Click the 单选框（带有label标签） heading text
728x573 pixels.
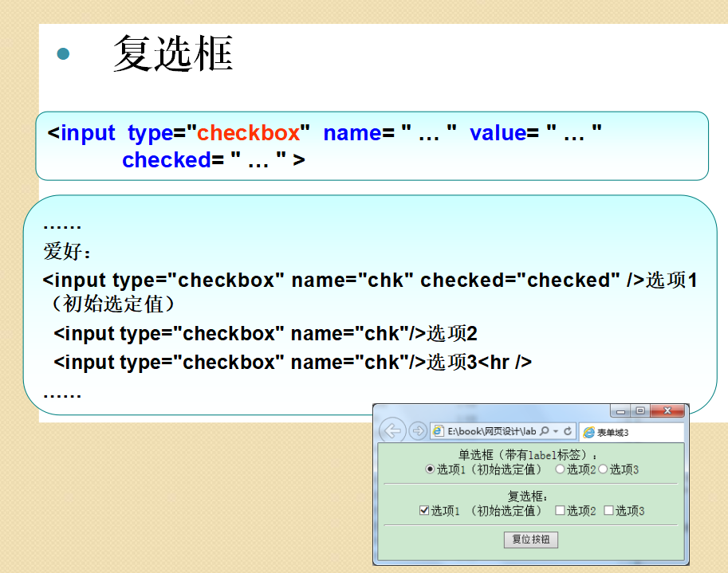point(527,455)
